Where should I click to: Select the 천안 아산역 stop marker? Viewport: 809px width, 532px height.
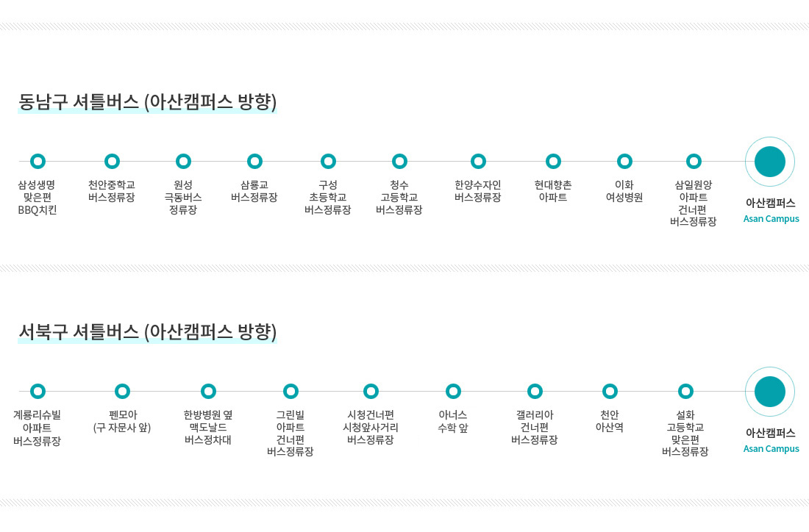pos(610,391)
